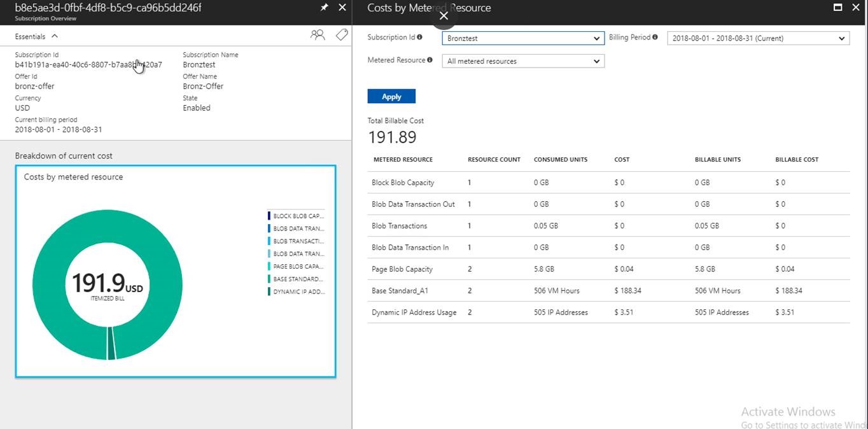
Task: Open the users access icon in Essentials
Action: tap(317, 35)
